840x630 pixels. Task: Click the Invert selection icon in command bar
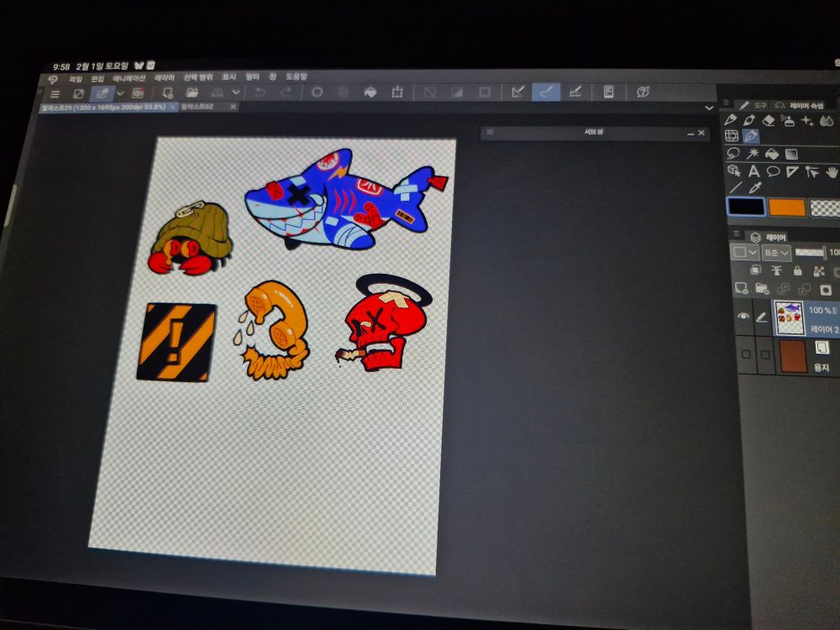pos(457,92)
